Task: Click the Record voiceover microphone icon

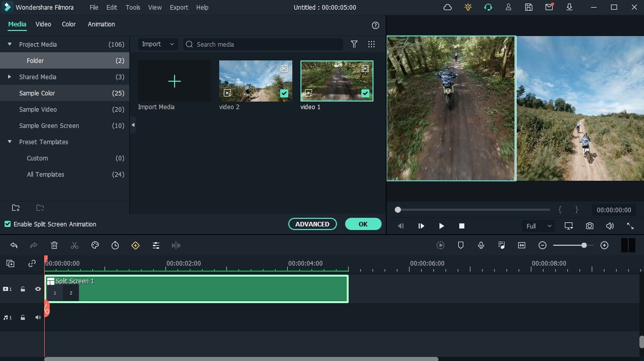Action: coord(481,245)
